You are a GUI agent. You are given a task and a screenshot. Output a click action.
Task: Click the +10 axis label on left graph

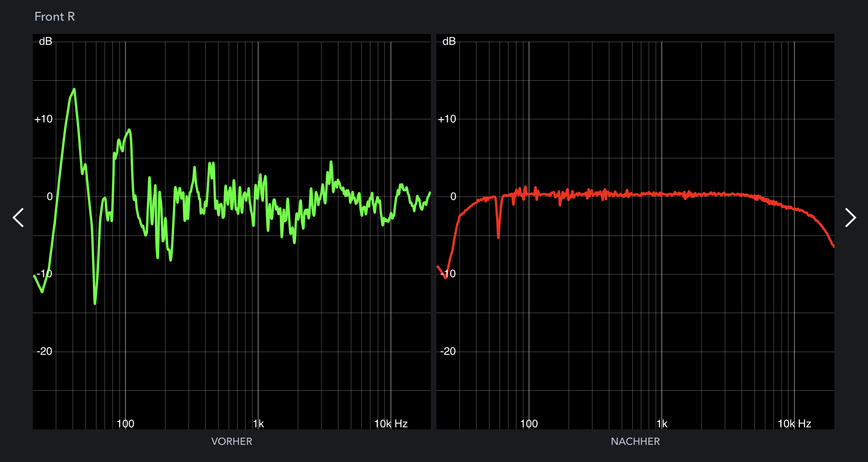click(x=43, y=119)
